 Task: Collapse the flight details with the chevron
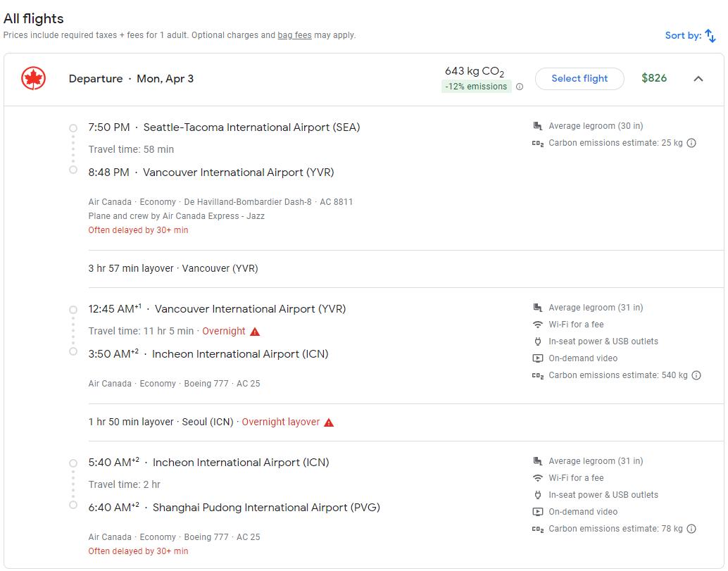698,79
